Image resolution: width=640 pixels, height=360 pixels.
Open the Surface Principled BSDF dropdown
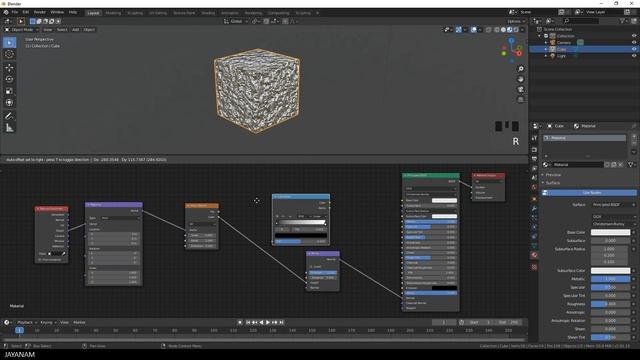coord(613,205)
